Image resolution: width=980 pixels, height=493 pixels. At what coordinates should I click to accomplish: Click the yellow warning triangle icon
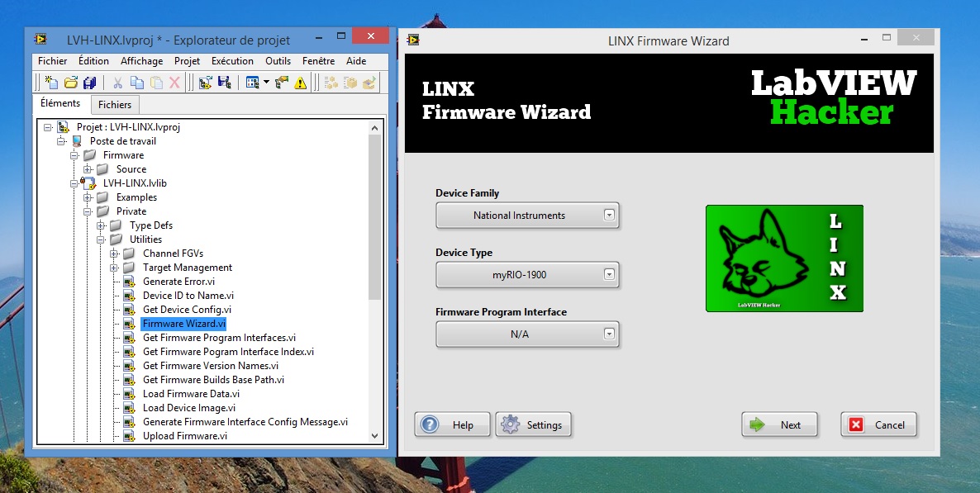(301, 82)
